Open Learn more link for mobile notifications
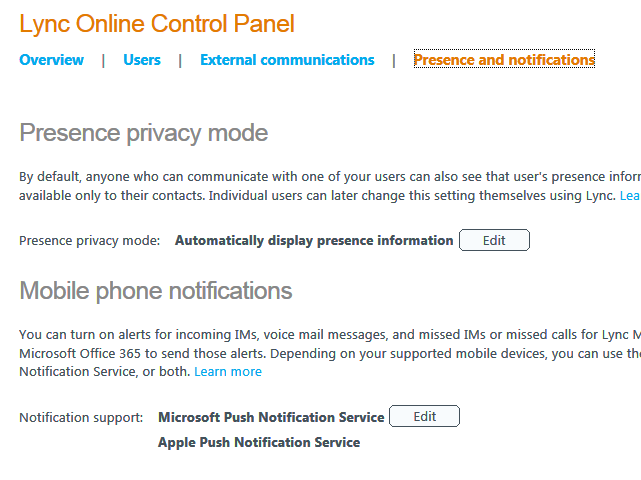 [x=228, y=372]
